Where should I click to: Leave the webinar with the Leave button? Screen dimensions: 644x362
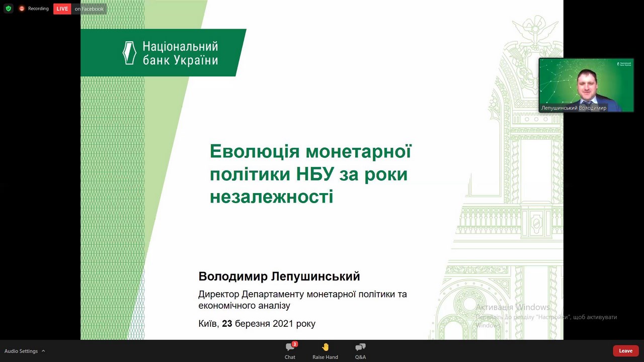coord(625,350)
